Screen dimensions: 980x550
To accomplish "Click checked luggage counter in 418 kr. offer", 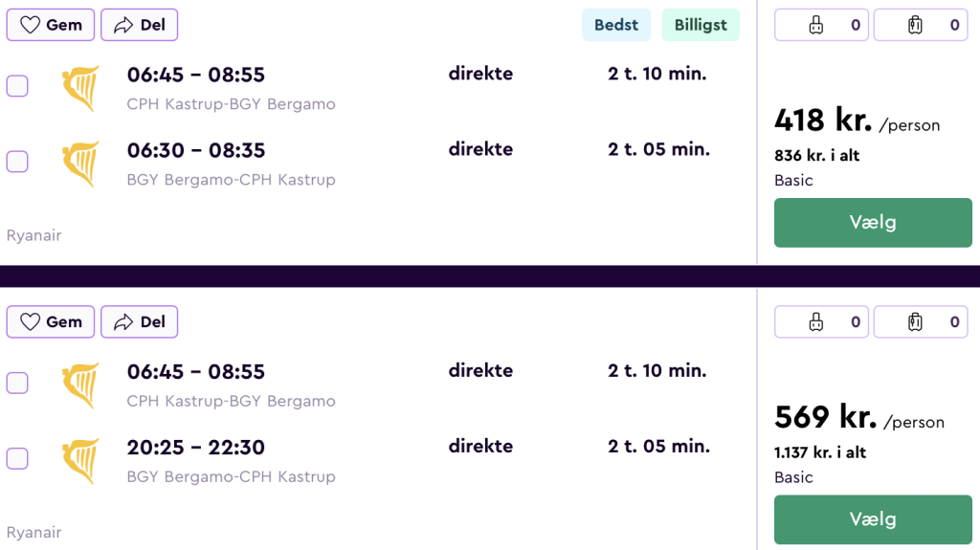I will (921, 25).
